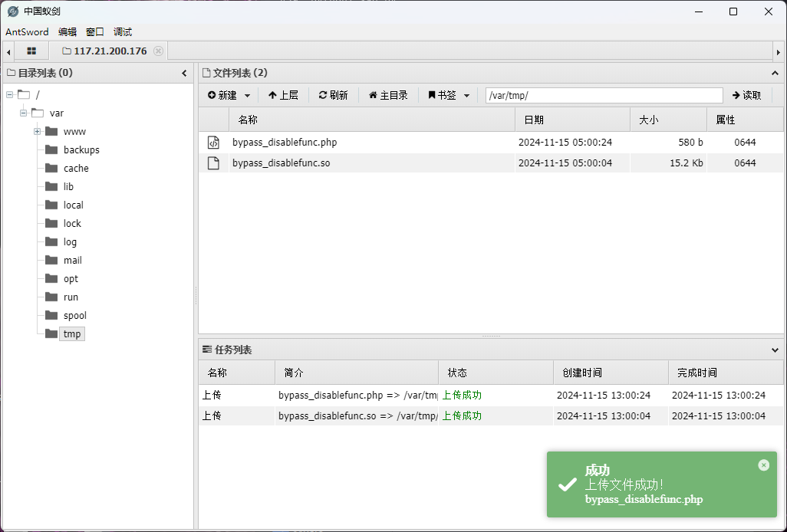
Task: Open the AntSword menu
Action: tap(27, 32)
